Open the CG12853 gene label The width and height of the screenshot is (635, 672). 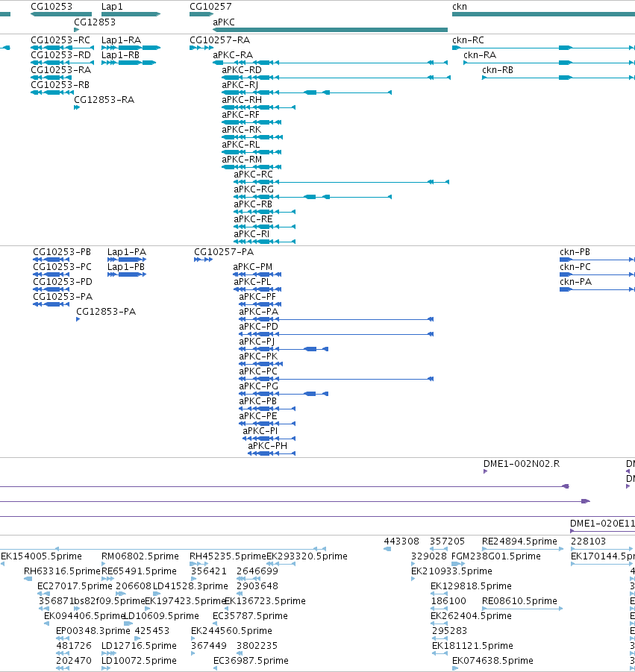click(x=95, y=22)
